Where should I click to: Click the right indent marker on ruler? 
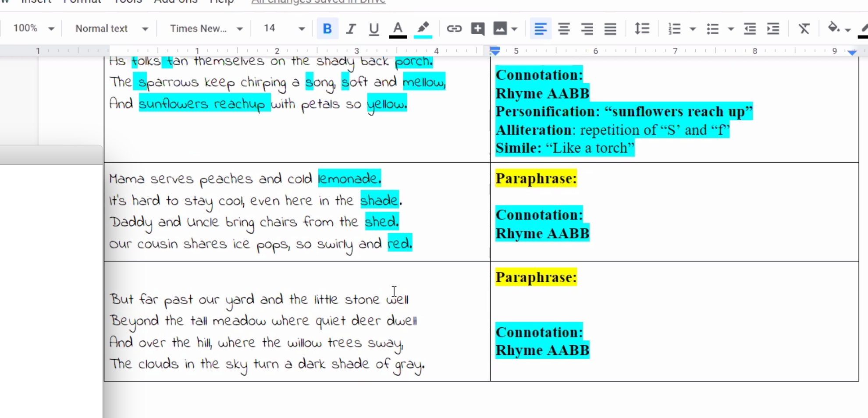point(852,52)
